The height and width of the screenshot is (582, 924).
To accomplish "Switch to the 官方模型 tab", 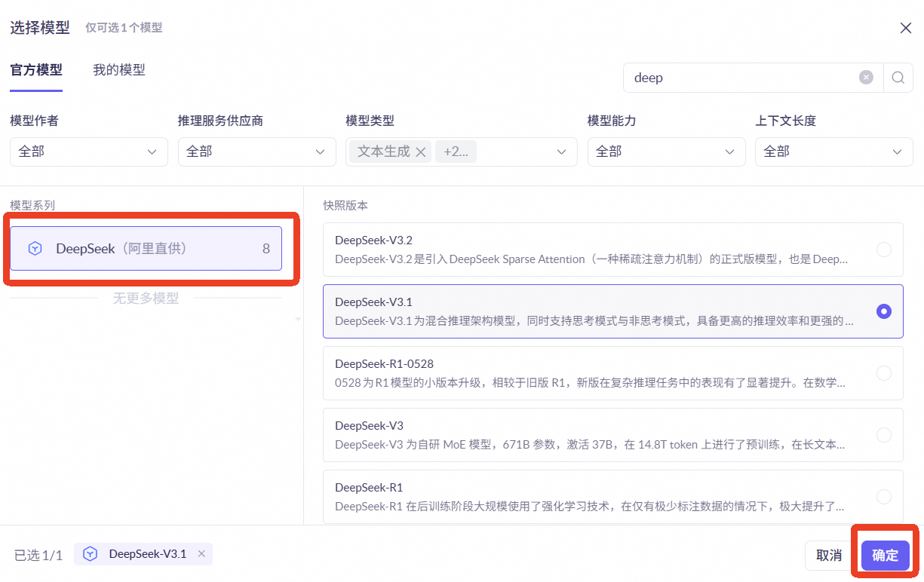I will [x=36, y=70].
